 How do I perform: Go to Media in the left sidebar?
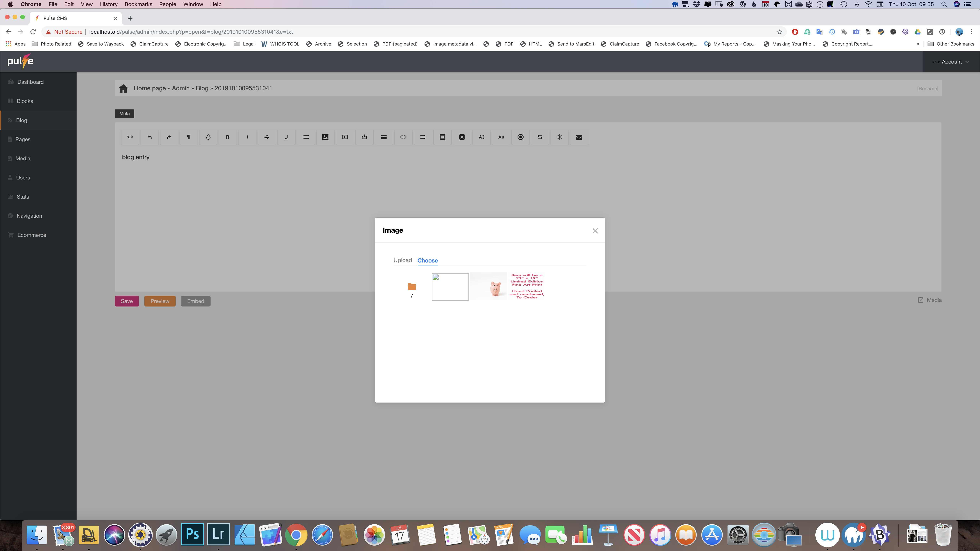[23, 158]
